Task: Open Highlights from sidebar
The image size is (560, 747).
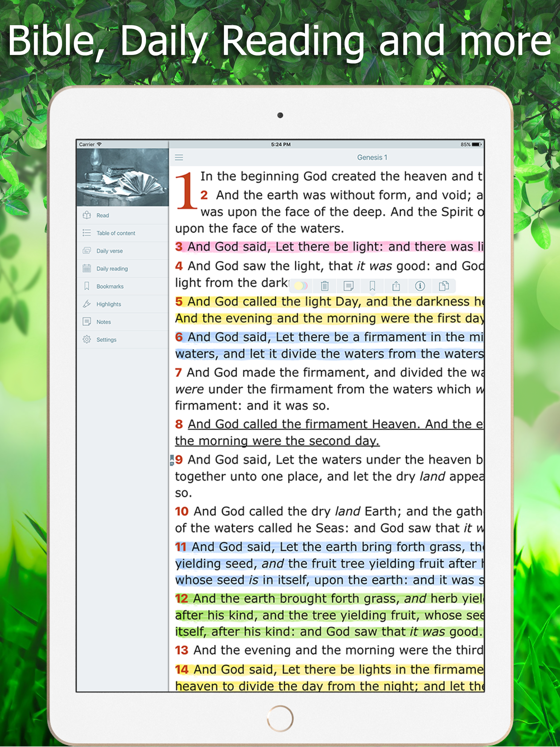Action: coord(109,304)
